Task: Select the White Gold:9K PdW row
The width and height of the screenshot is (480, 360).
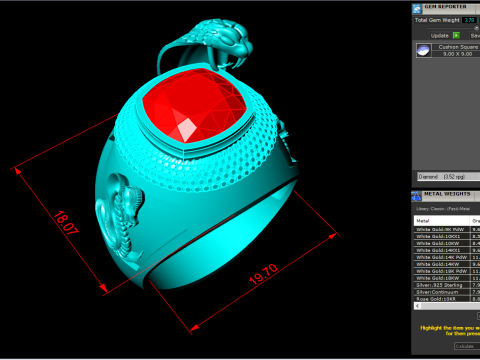Action: [x=447, y=229]
